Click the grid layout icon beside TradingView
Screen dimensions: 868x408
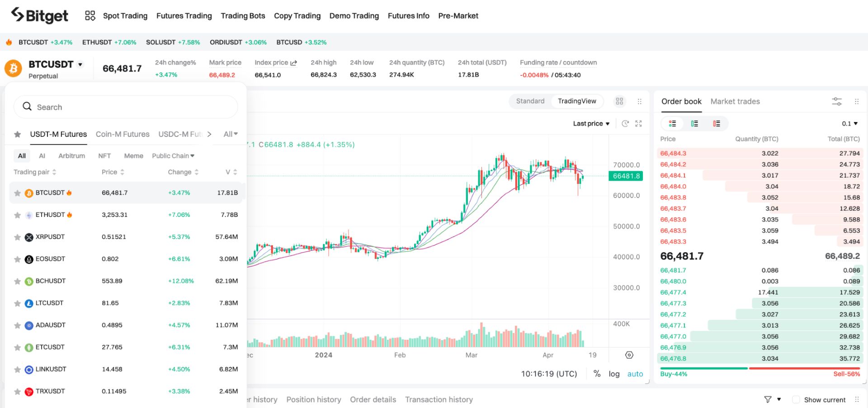pos(619,101)
